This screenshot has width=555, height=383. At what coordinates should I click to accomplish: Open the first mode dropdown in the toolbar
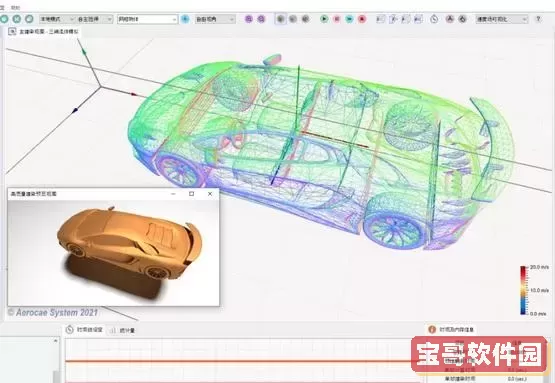coord(57,19)
